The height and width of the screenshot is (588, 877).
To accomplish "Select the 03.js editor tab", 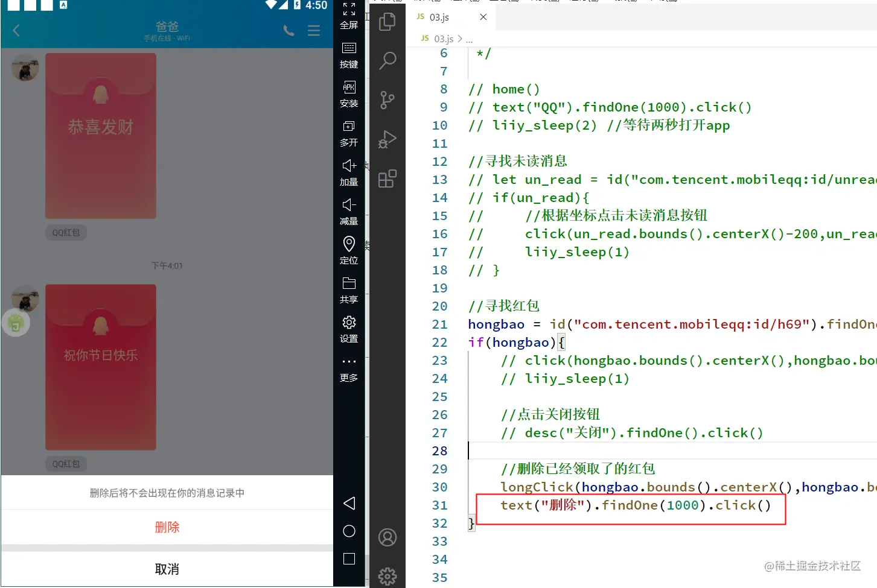I will [451, 17].
